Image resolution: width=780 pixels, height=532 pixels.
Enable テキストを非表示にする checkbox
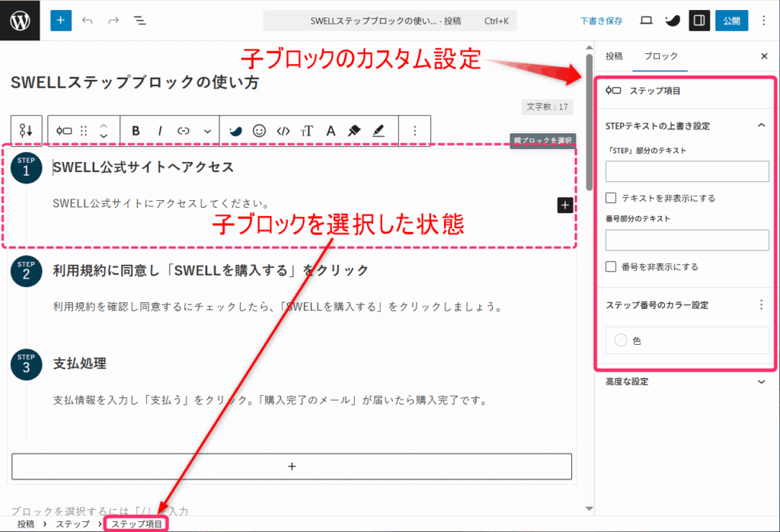[x=611, y=198]
